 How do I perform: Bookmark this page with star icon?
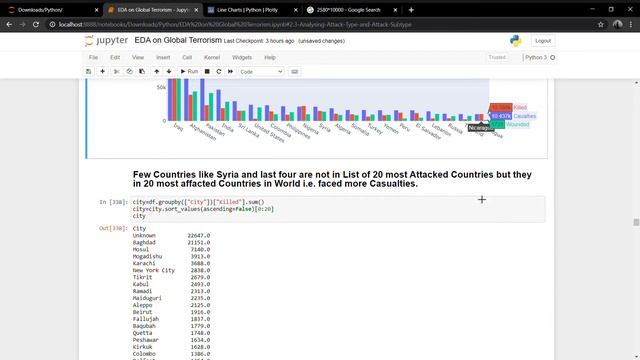tap(600, 24)
